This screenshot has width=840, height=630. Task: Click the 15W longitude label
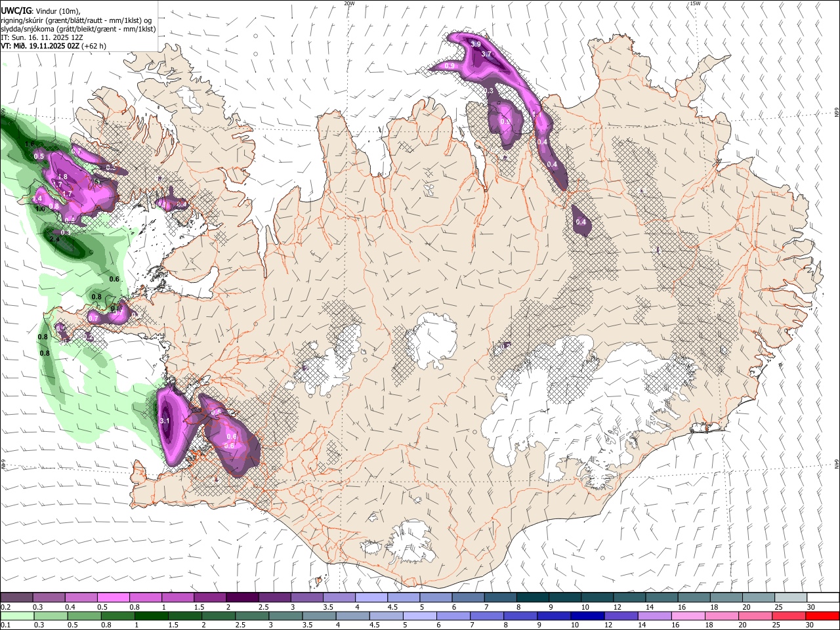694,3
